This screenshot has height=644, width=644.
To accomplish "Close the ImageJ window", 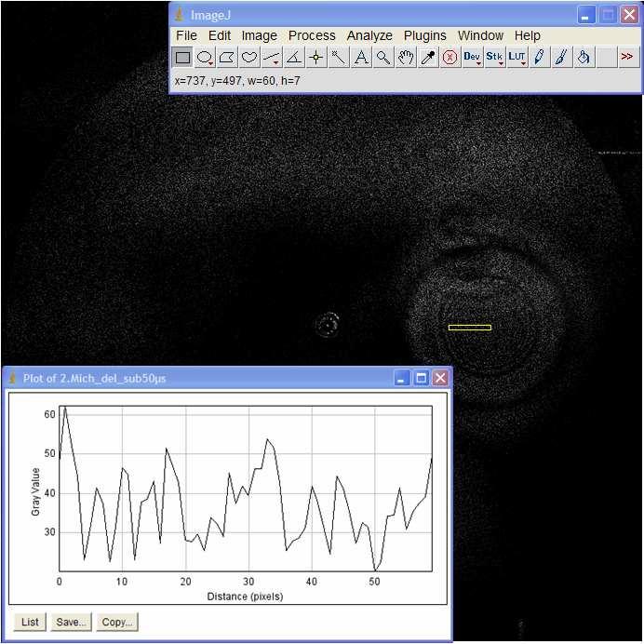I will (629, 16).
